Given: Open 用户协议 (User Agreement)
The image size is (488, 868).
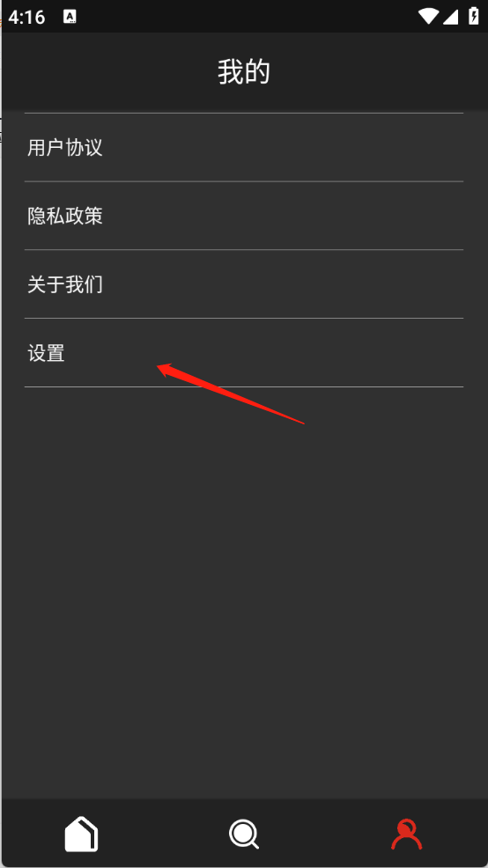Looking at the screenshot, I should pos(65,148).
